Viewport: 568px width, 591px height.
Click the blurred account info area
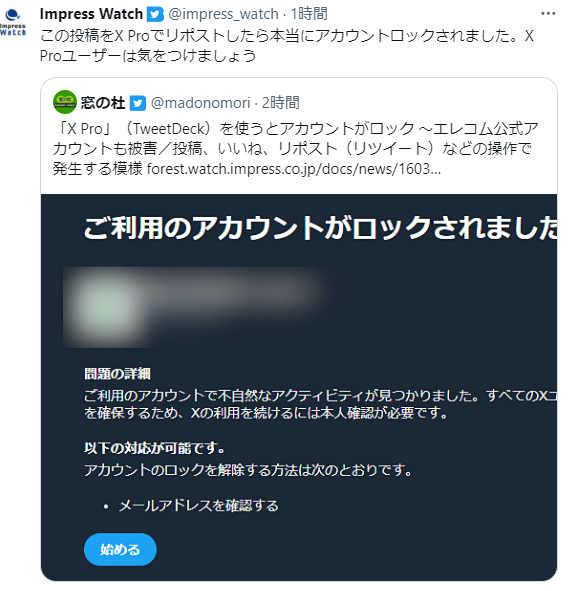tap(195, 308)
